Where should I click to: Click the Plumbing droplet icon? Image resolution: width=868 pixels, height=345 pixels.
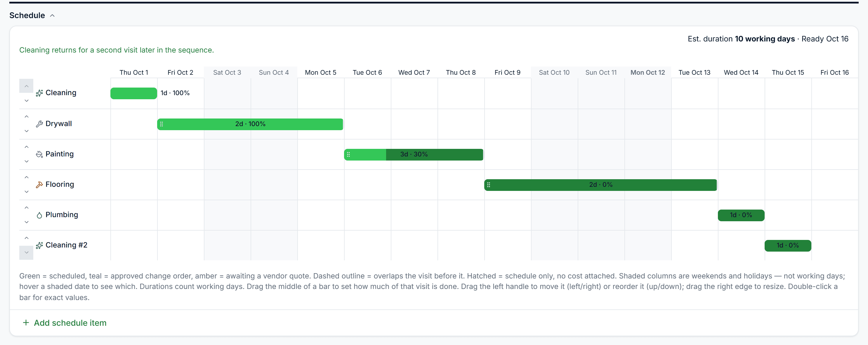(x=39, y=215)
